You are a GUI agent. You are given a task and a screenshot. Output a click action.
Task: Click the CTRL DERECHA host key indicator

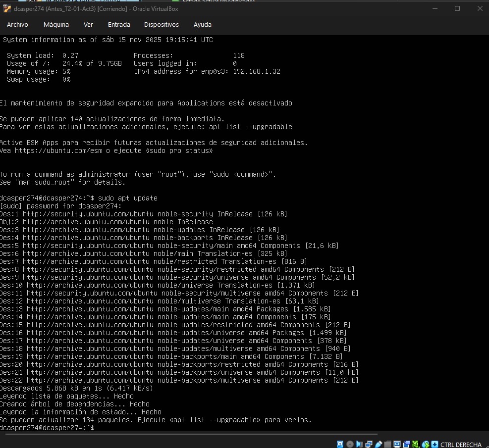click(x=461, y=445)
